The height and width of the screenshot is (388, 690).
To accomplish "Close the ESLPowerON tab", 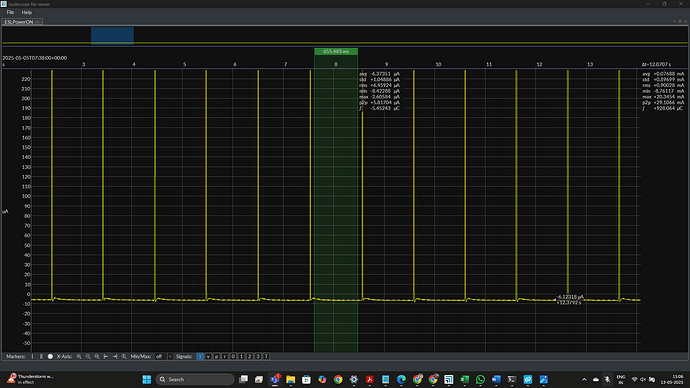I will [x=38, y=22].
